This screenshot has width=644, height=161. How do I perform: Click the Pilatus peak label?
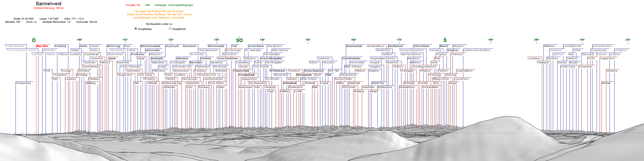tap(340, 83)
